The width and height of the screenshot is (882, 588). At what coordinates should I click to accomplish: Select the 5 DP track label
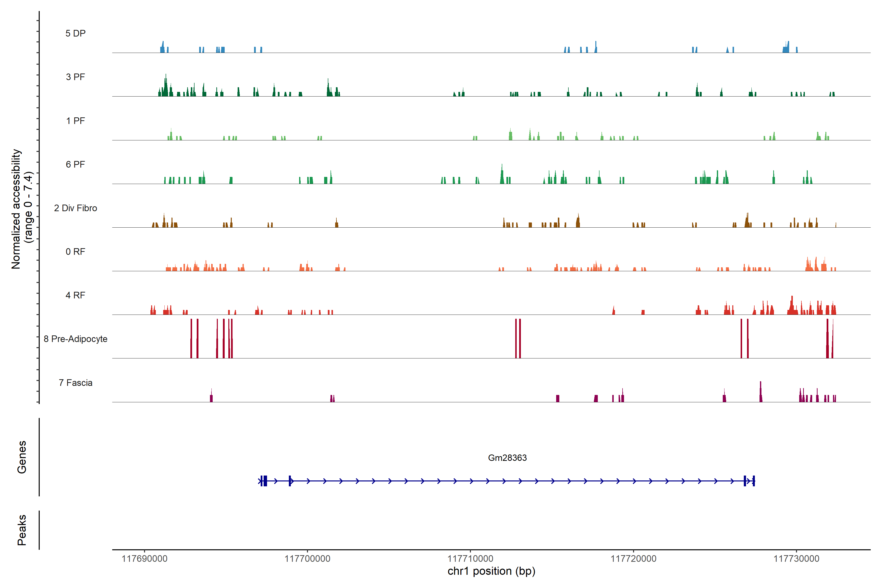tap(75, 33)
